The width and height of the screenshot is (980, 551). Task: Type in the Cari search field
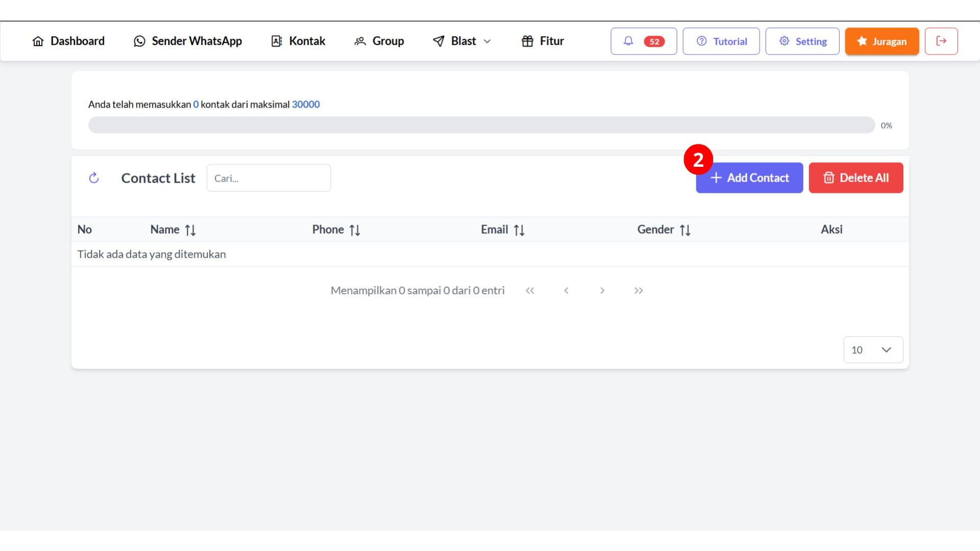point(268,178)
